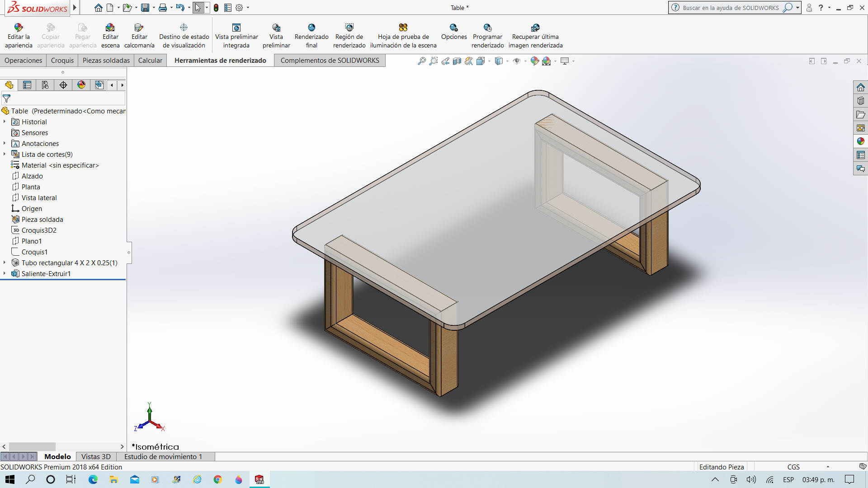Switch to Piezas soldadas tab
The image size is (868, 488).
click(106, 61)
